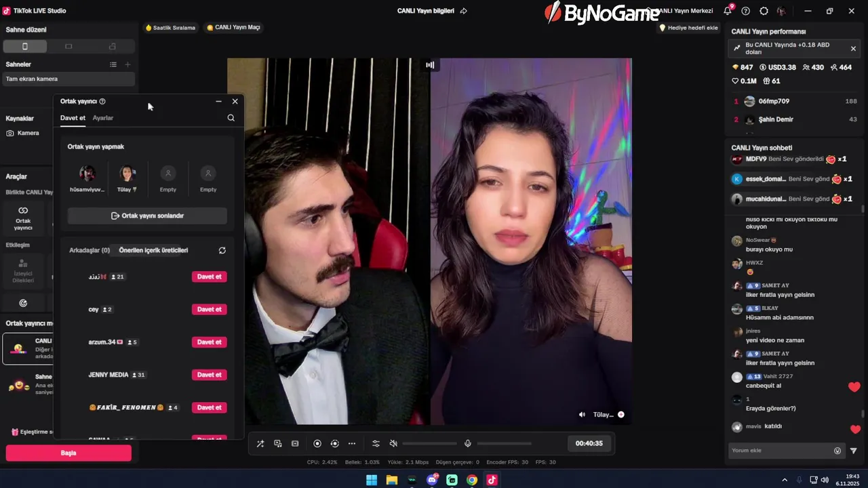Invite arzum.34 with Davet et
Viewport: 868px width, 488px height.
point(209,342)
